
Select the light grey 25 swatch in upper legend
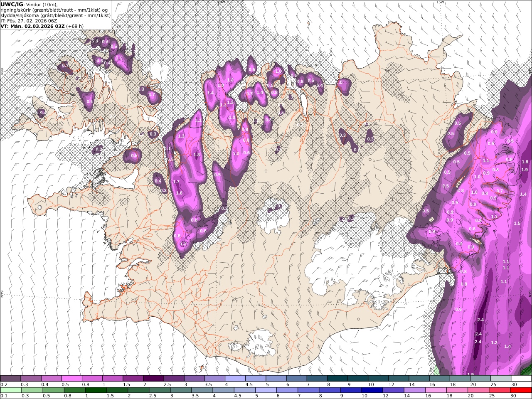500,379
